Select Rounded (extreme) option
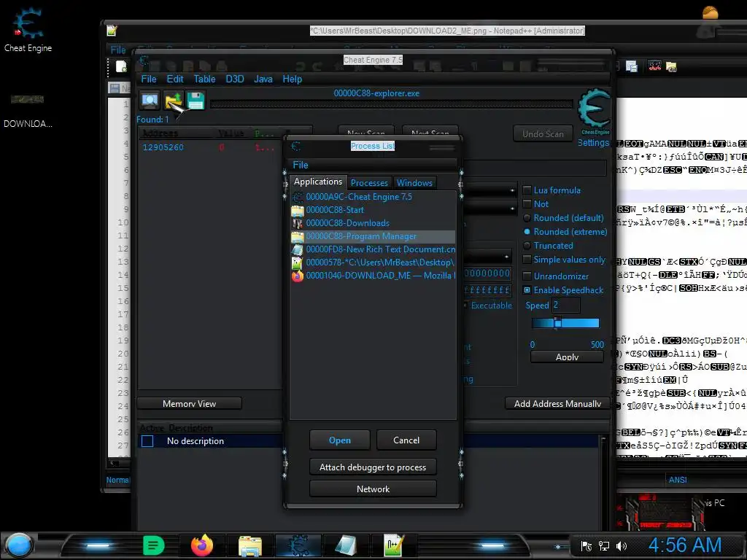This screenshot has height=560, width=747. [527, 231]
